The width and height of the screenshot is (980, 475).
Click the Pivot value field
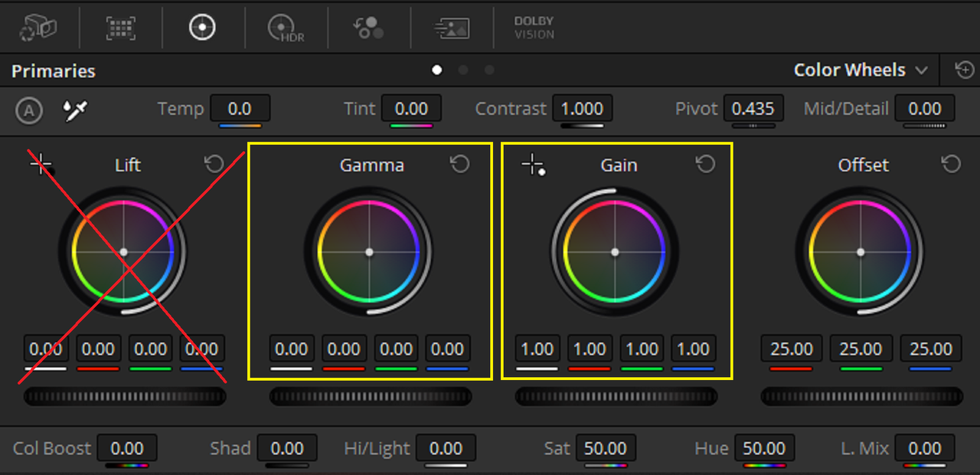753,109
